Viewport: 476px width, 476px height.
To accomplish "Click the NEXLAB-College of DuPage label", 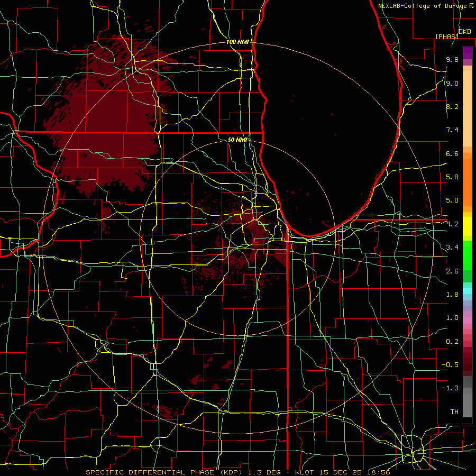I will click(x=423, y=6).
